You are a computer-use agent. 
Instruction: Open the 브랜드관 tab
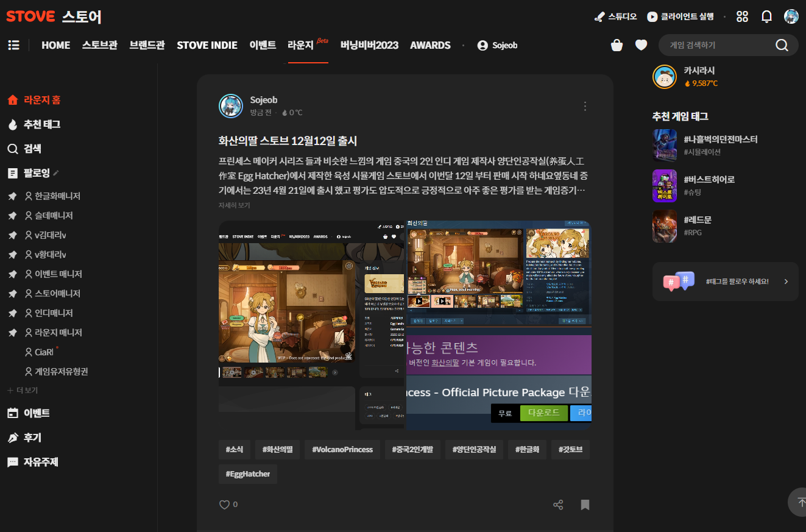[147, 45]
